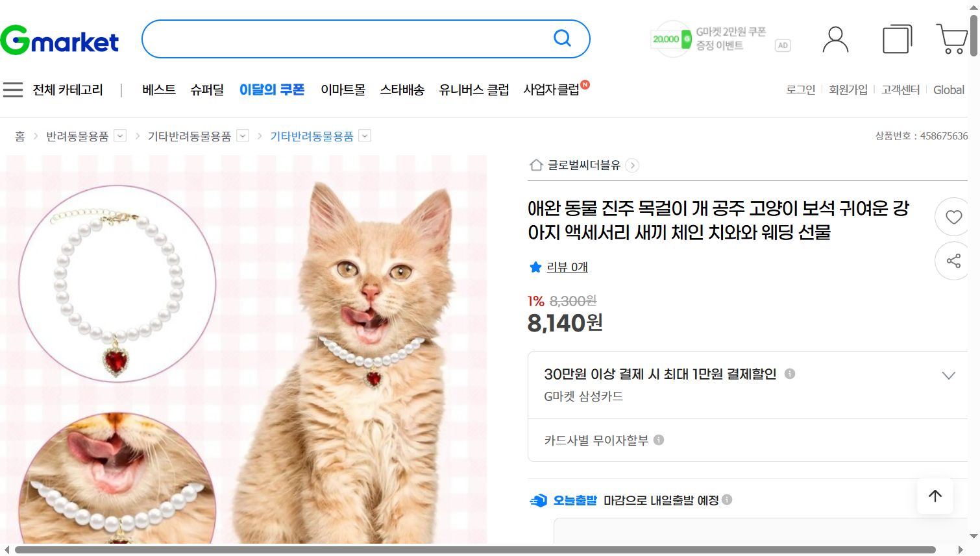Click the 카드사별 무이자할부 info icon
980x556 pixels.
(x=661, y=440)
